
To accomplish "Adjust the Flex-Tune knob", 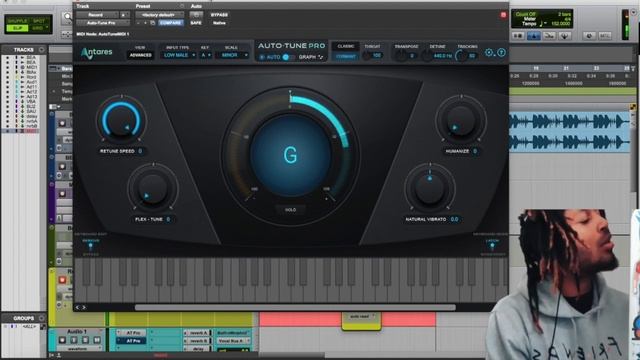I will coord(153,188).
